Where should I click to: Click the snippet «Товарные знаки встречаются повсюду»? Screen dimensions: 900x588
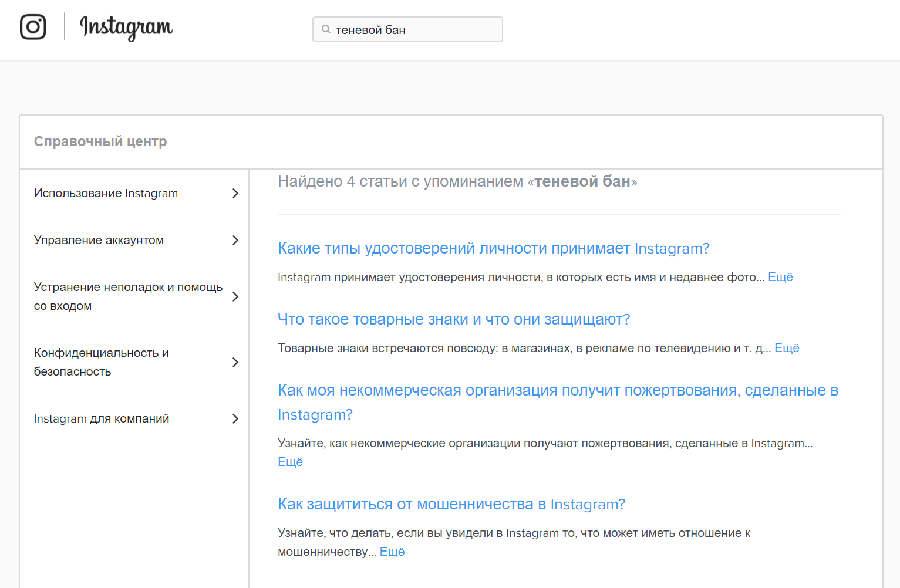524,348
